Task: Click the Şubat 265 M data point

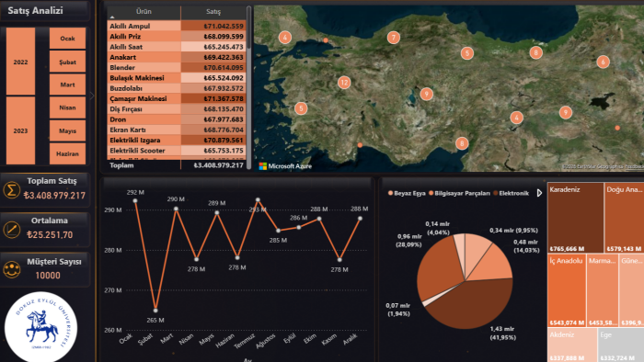Action: 155,311
